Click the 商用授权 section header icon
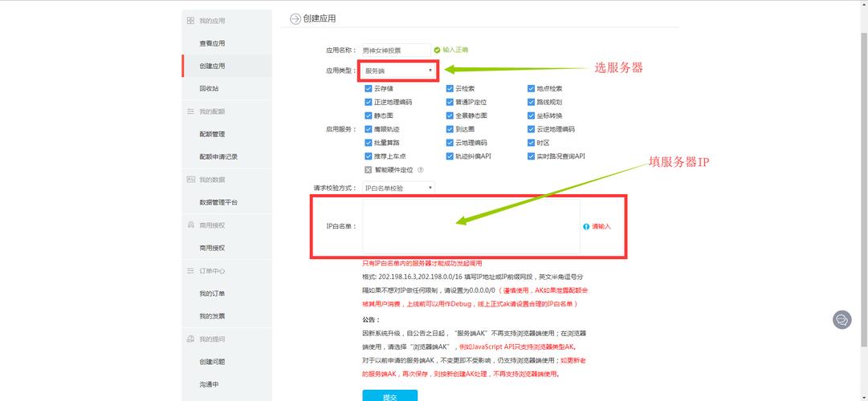 (x=190, y=225)
